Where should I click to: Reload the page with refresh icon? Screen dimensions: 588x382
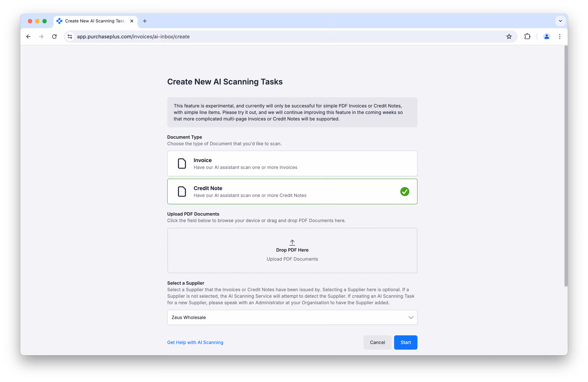(x=54, y=37)
